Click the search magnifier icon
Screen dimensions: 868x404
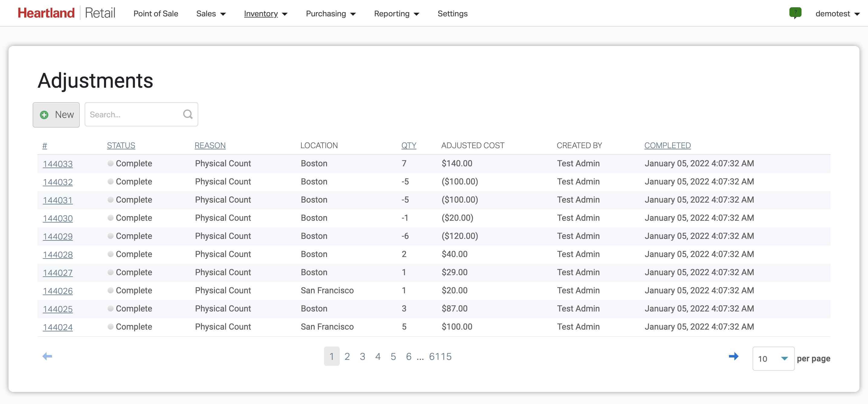tap(187, 114)
